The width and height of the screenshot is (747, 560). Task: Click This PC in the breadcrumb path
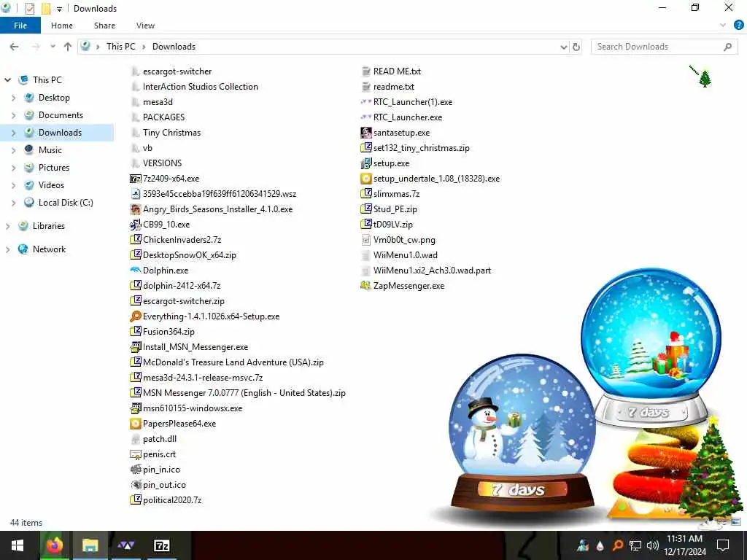point(120,47)
